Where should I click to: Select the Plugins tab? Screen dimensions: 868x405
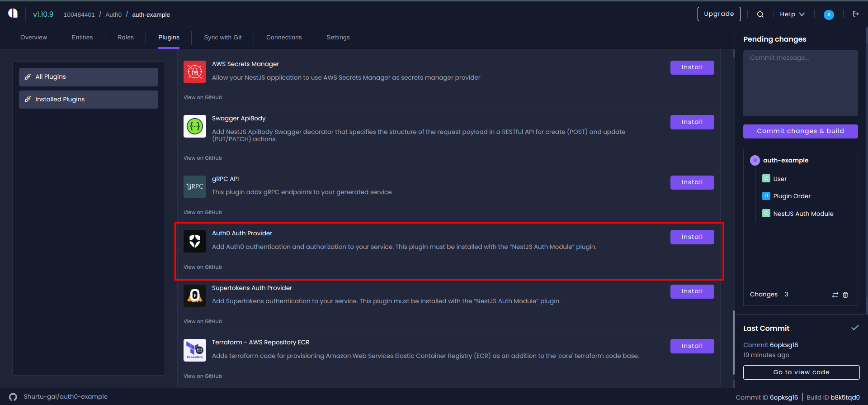coord(169,38)
